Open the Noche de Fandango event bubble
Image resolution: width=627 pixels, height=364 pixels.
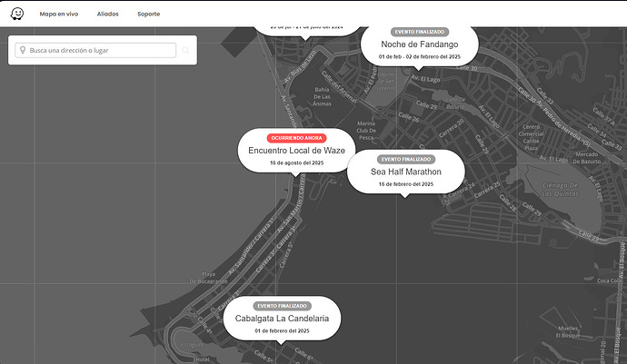419,44
